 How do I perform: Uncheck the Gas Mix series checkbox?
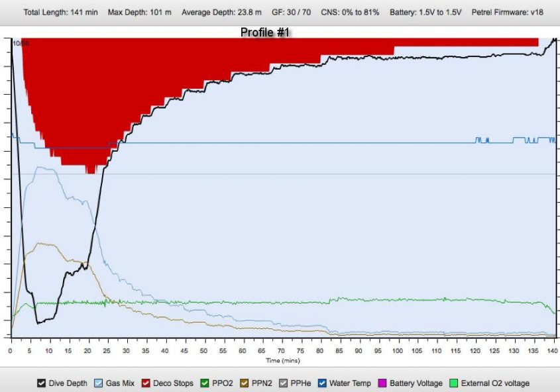coord(99,383)
